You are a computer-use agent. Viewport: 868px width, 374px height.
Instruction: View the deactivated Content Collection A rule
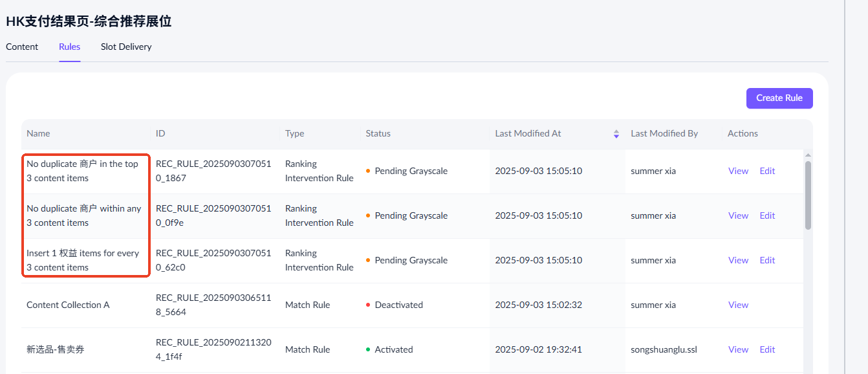coord(738,305)
